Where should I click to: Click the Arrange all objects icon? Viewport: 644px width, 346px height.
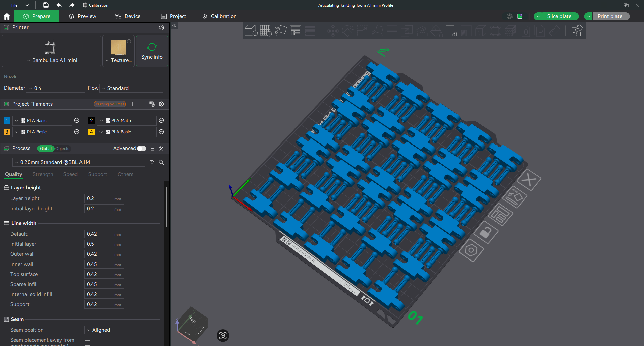click(x=296, y=31)
